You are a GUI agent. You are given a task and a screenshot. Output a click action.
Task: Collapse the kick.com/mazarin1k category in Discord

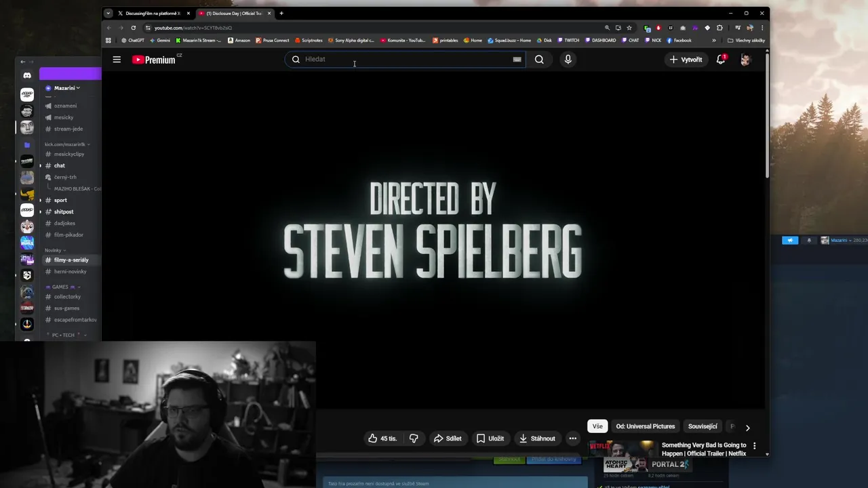tap(67, 144)
